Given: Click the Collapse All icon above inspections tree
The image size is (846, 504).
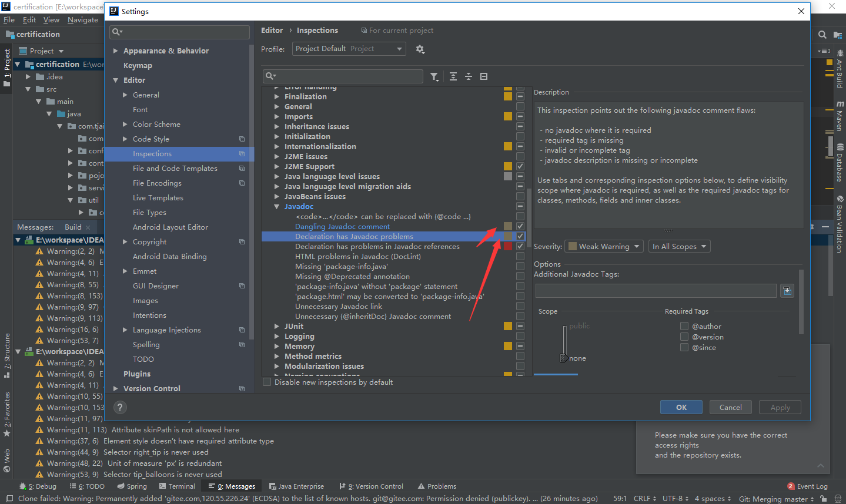Looking at the screenshot, I should tap(469, 76).
